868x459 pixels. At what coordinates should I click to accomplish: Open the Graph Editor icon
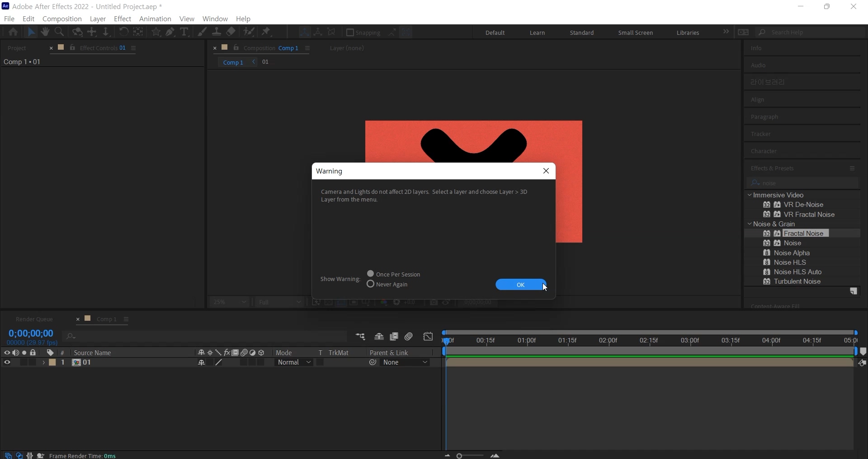428,337
